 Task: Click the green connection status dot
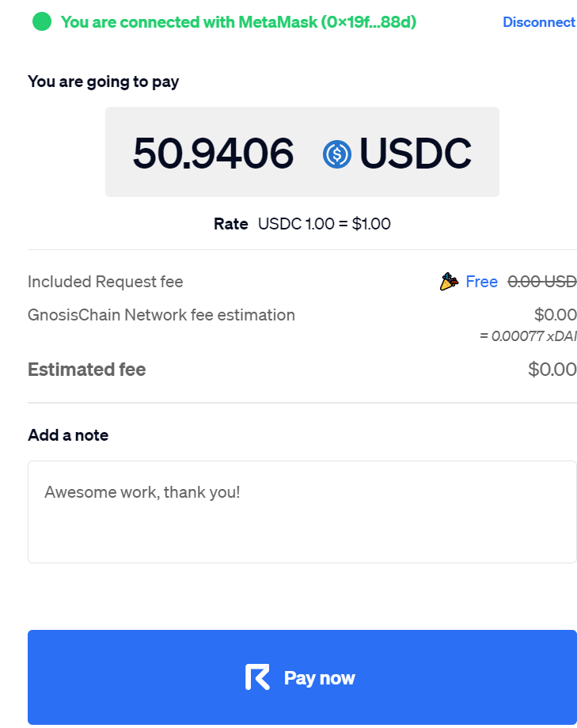tap(42, 22)
